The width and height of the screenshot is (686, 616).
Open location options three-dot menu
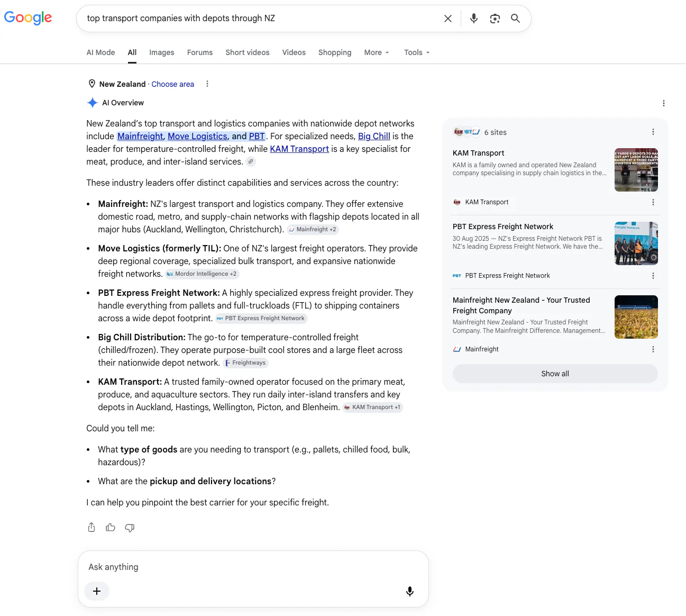(x=207, y=84)
